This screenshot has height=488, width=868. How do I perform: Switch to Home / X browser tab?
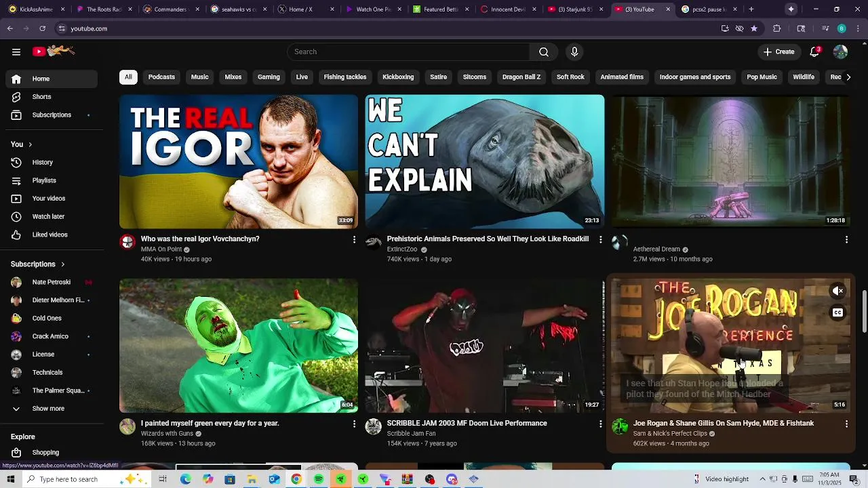point(305,9)
